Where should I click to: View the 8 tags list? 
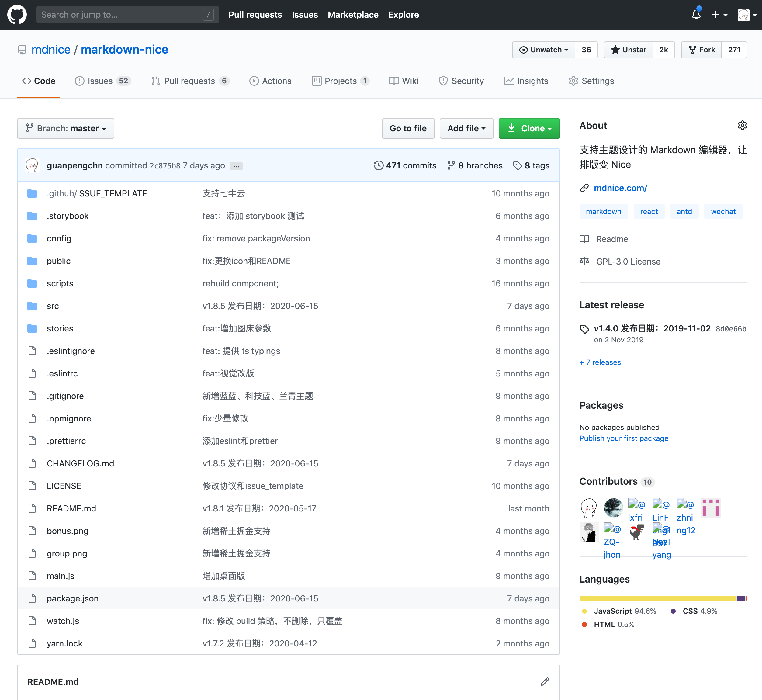(531, 165)
